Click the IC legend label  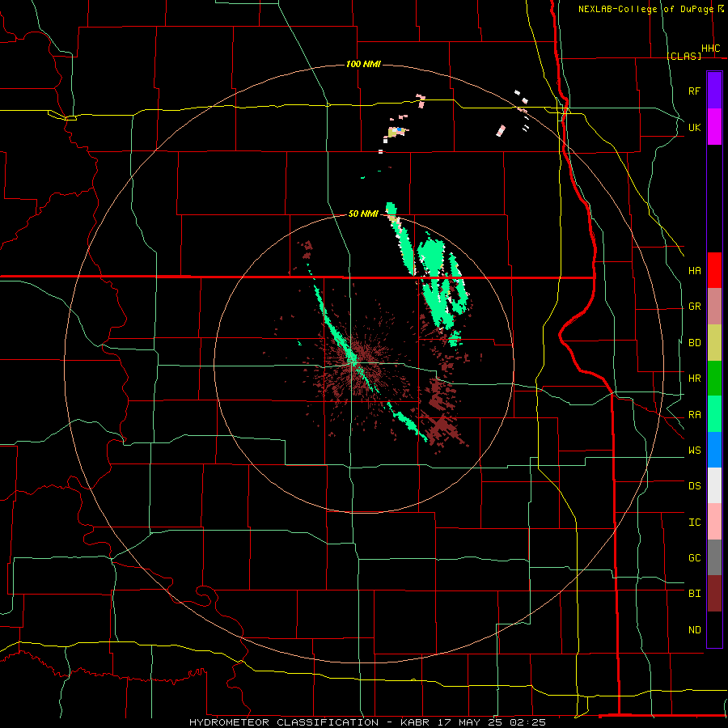pos(694,522)
